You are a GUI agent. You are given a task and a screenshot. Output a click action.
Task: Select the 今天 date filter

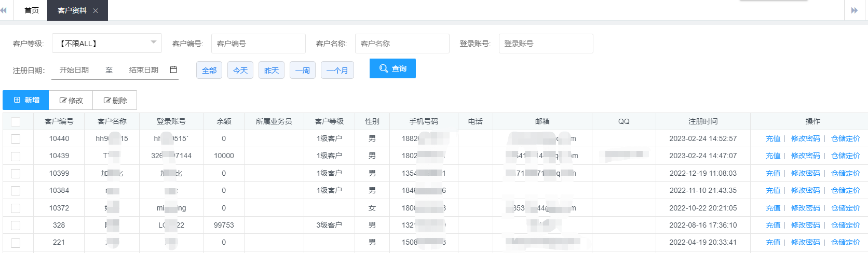240,70
